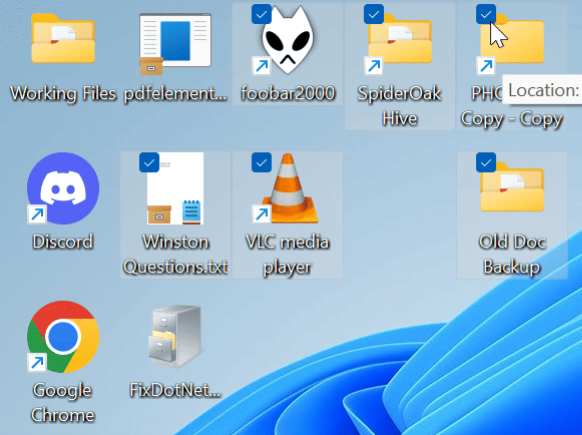
Task: Click the "Copy - Copy" label text
Action: [x=512, y=119]
